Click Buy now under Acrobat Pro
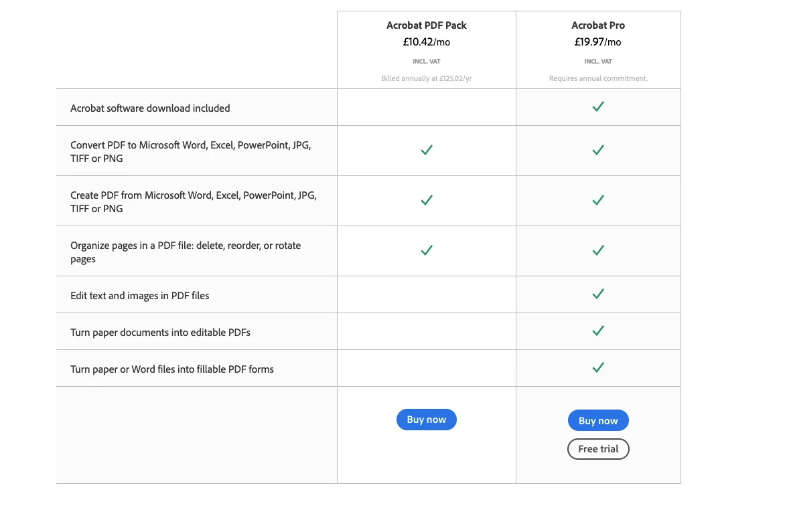 [597, 420]
